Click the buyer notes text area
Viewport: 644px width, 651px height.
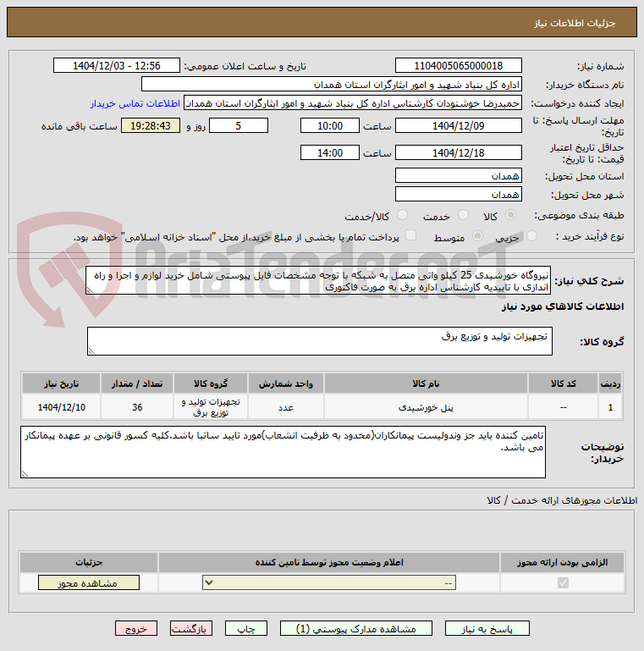point(283,452)
